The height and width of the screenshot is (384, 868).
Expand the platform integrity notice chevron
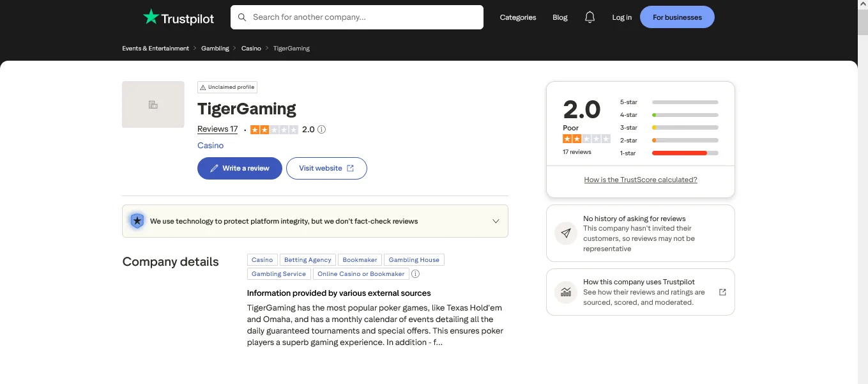coord(496,221)
